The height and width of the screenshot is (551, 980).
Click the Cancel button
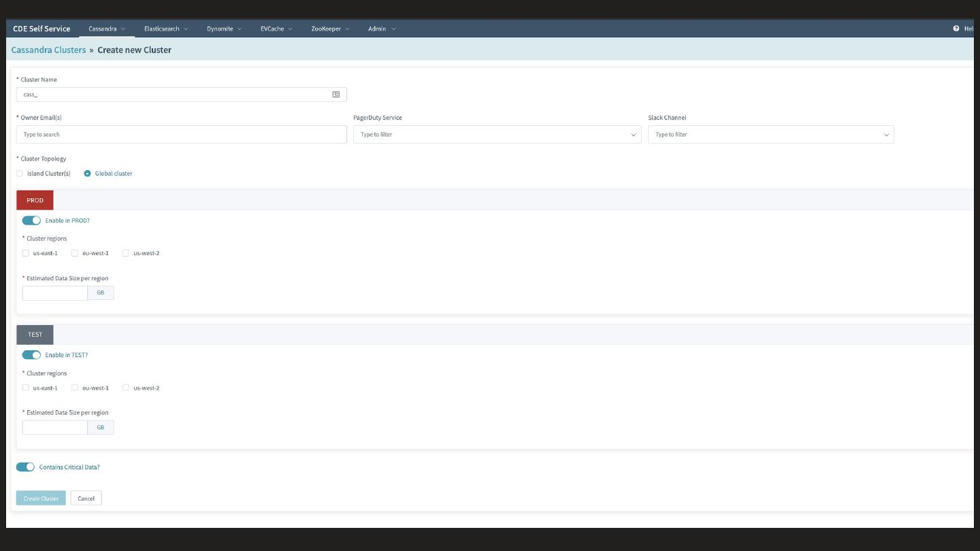[x=86, y=499]
